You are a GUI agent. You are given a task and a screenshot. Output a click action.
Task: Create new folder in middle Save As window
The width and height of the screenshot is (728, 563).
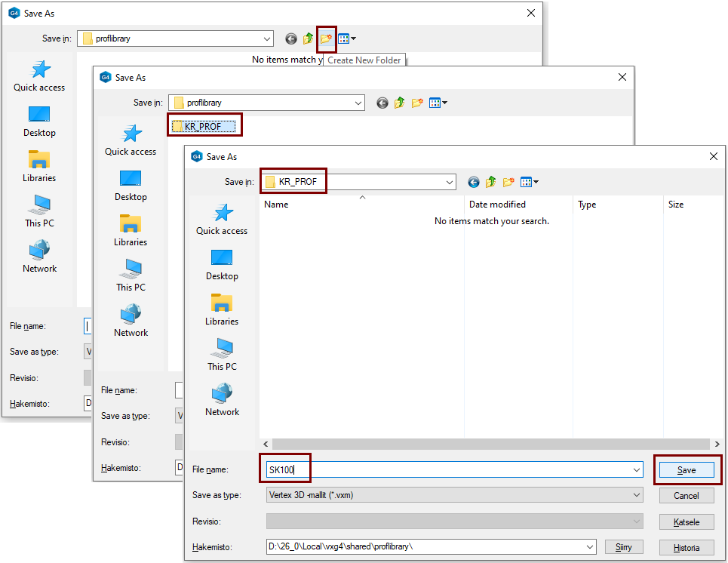click(x=417, y=103)
